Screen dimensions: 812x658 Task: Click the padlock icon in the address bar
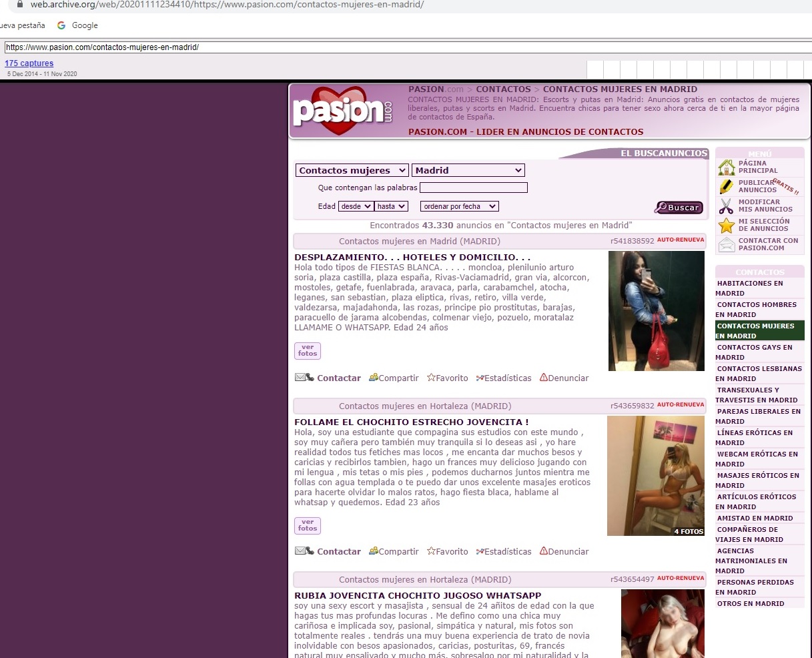(x=20, y=5)
